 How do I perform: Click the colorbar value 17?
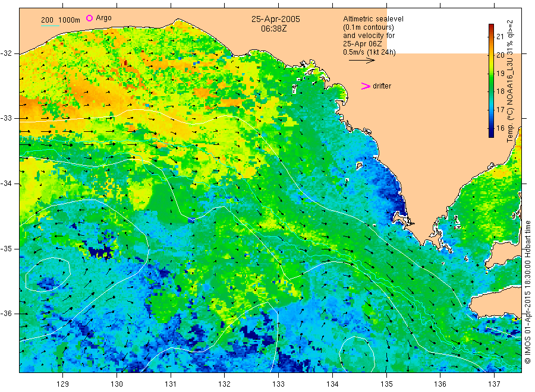click(500, 110)
